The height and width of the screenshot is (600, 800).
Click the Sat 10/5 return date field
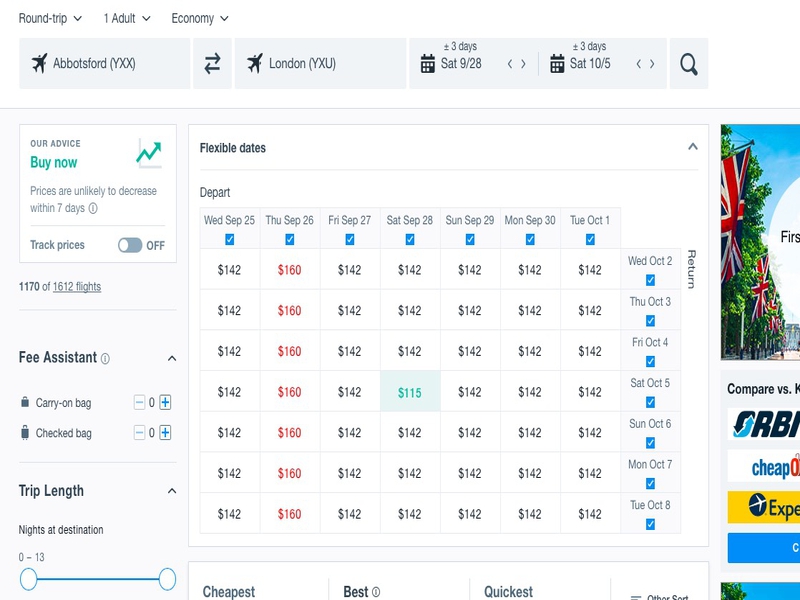[590, 64]
